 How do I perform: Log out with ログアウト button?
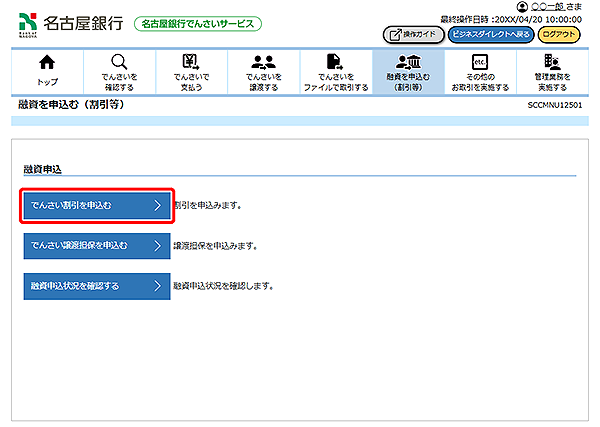560,34
